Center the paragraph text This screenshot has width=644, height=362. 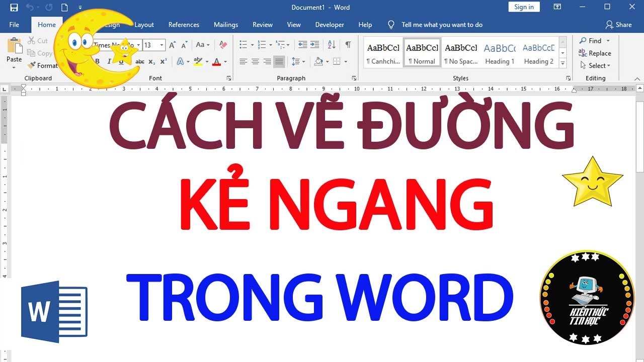pyautogui.click(x=255, y=61)
